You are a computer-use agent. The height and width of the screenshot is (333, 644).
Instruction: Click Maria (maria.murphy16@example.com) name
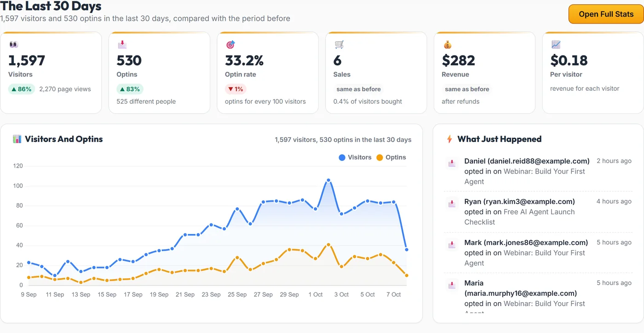[521, 288]
